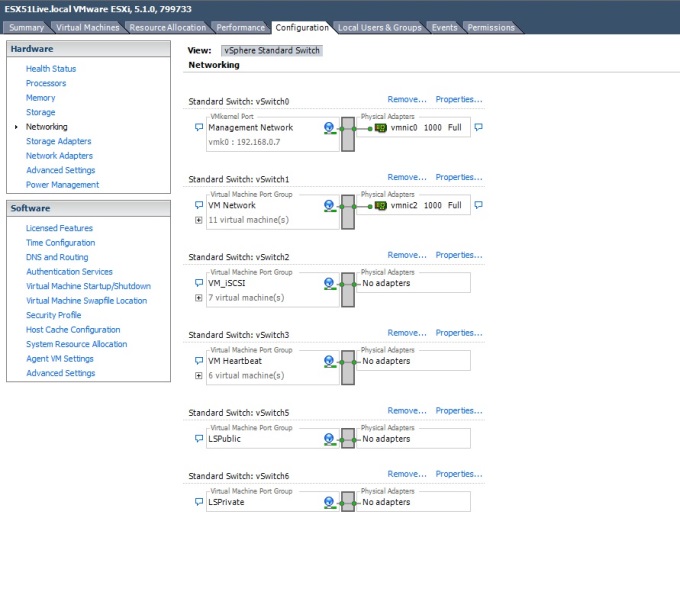Open the Resource Allocation tab
Image resolution: width=680 pixels, height=592 pixels.
coord(168,27)
